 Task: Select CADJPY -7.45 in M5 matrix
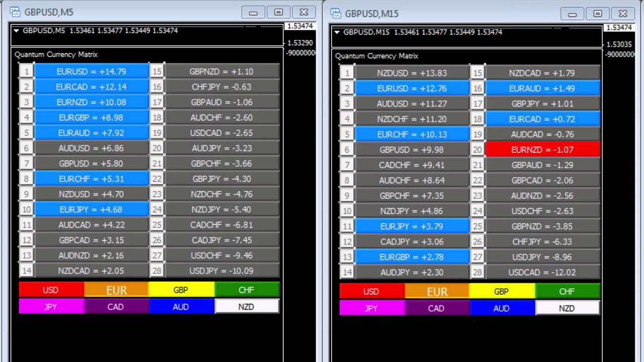click(222, 240)
